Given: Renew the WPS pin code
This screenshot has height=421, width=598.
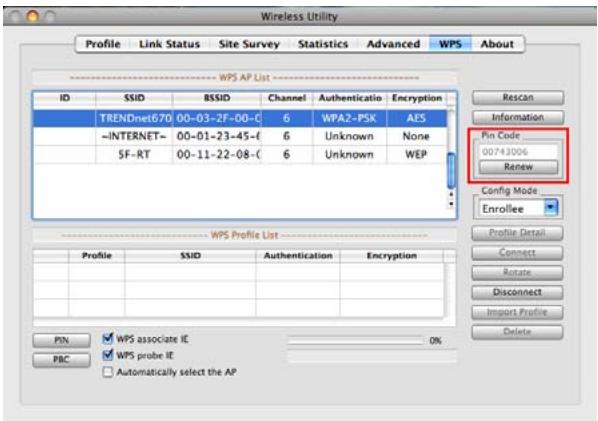Looking at the screenshot, I should pos(518,167).
